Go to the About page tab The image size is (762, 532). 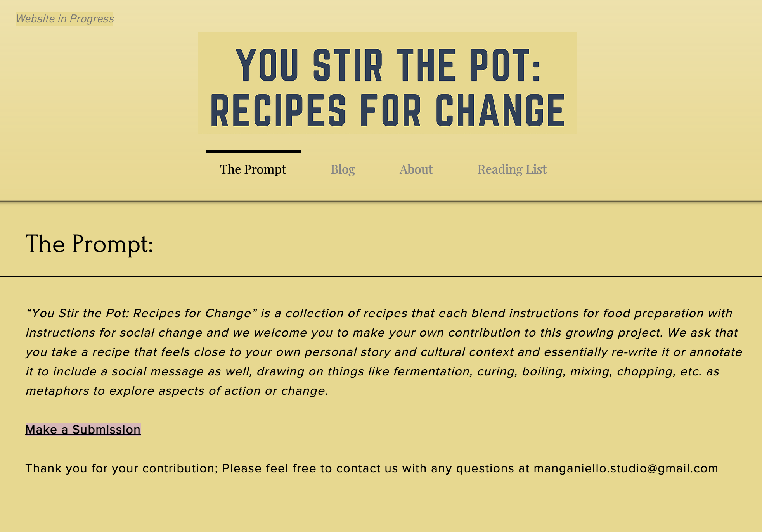click(x=416, y=169)
